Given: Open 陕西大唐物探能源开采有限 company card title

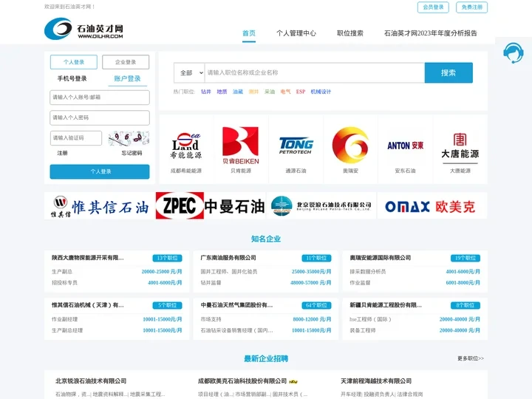Looking at the screenshot, I should (87, 258).
